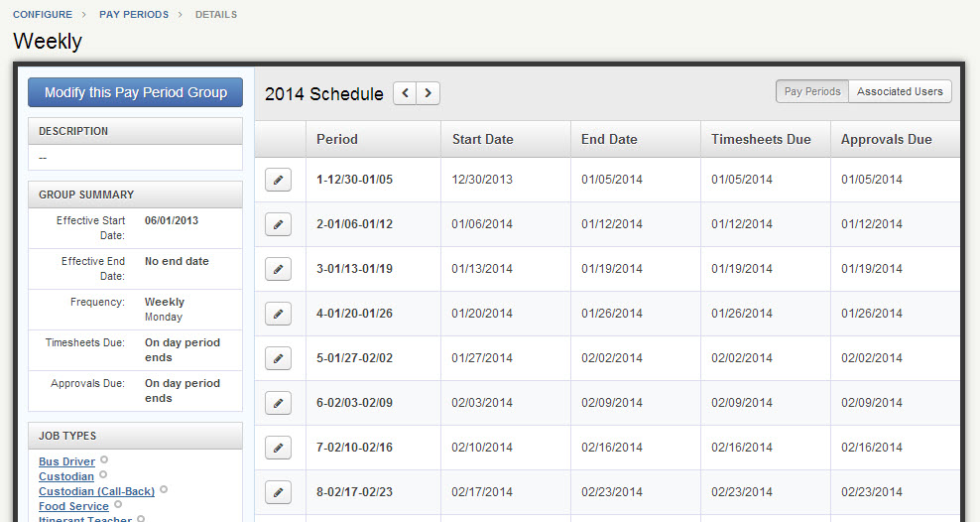Click the GROUP SUMMARY heading
Viewport: 980px width, 522px height.
tap(86, 195)
